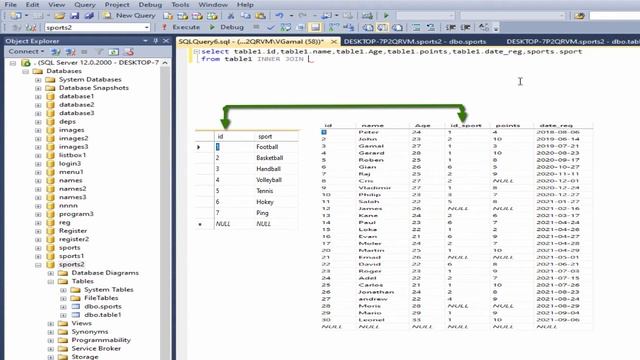
Task: Collapse the sports2 database node
Action: tap(38, 265)
